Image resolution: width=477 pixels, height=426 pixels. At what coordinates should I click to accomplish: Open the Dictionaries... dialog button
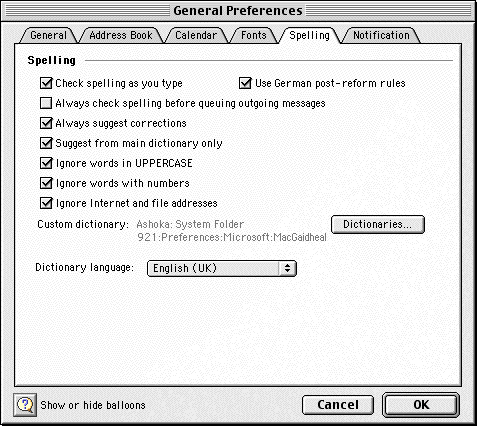coord(378,224)
